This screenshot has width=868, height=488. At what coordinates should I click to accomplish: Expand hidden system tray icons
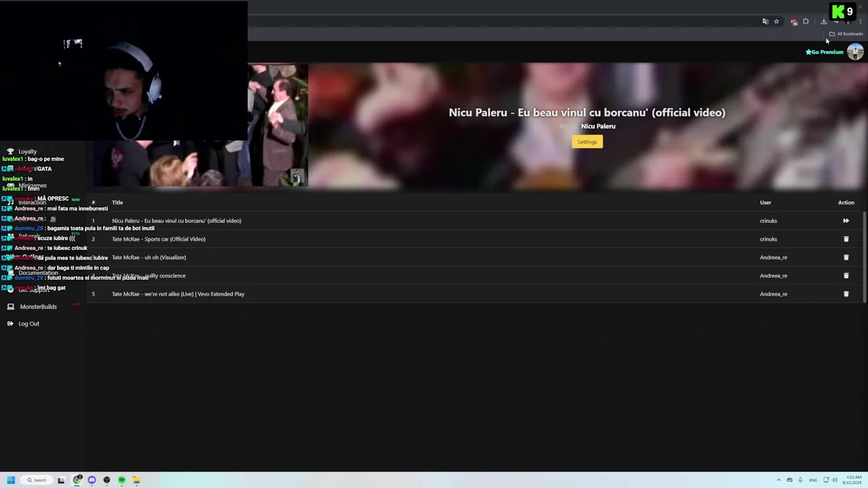click(x=778, y=480)
